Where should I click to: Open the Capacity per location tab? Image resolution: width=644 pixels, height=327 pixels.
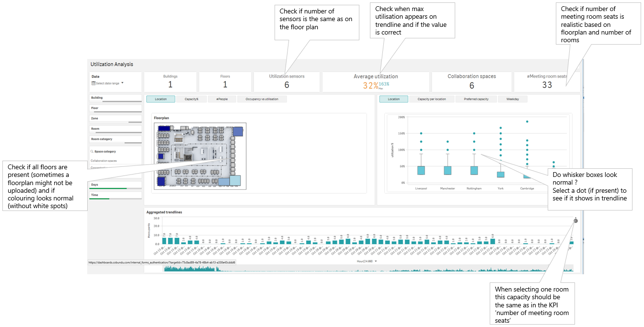click(x=431, y=99)
